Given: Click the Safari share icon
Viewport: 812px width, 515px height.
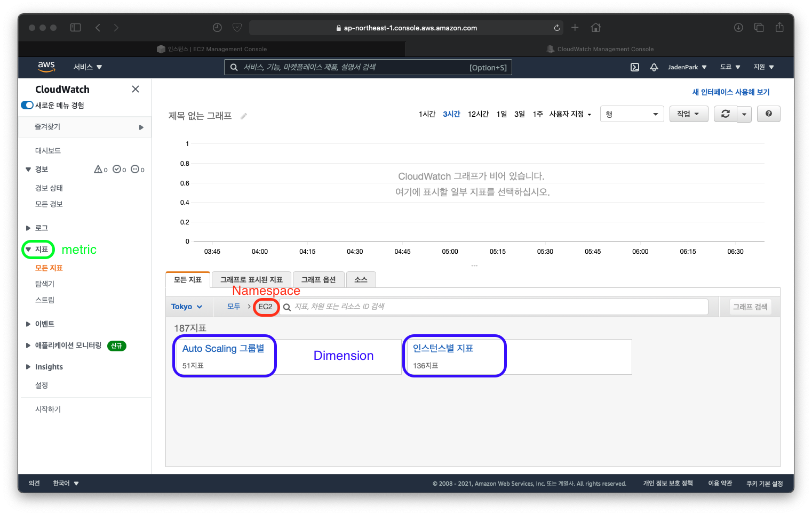Looking at the screenshot, I should point(779,27).
